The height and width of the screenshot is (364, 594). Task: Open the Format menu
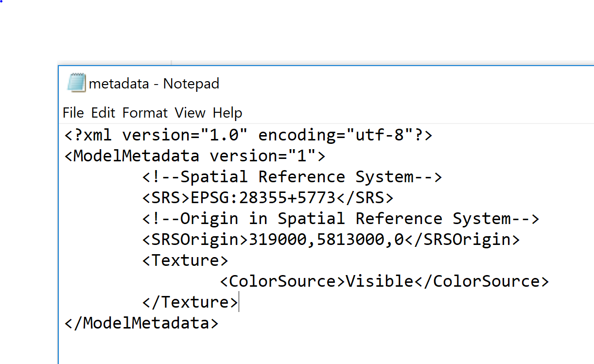click(x=145, y=113)
